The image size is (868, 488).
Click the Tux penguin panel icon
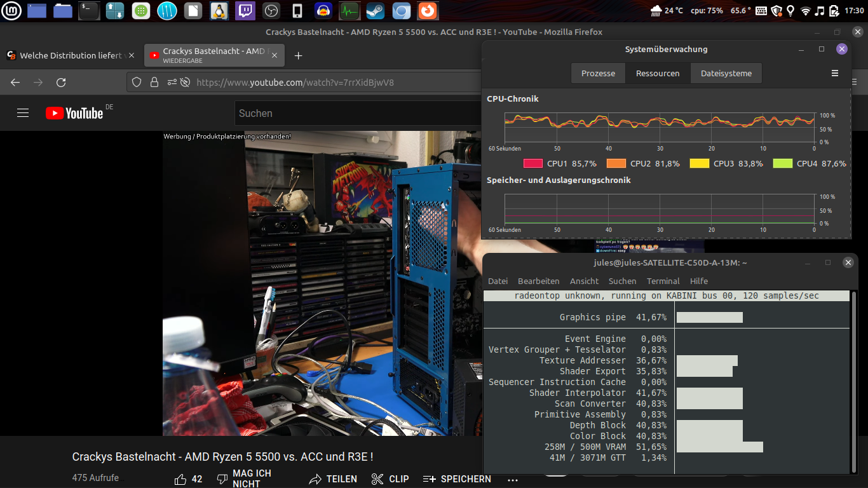click(x=219, y=10)
